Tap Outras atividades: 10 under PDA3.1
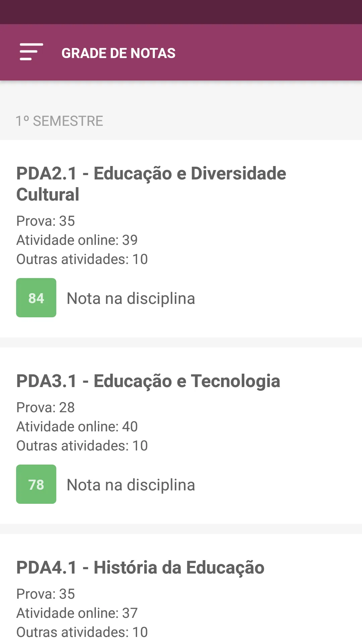Image resolution: width=362 pixels, height=644 pixels. click(x=82, y=446)
